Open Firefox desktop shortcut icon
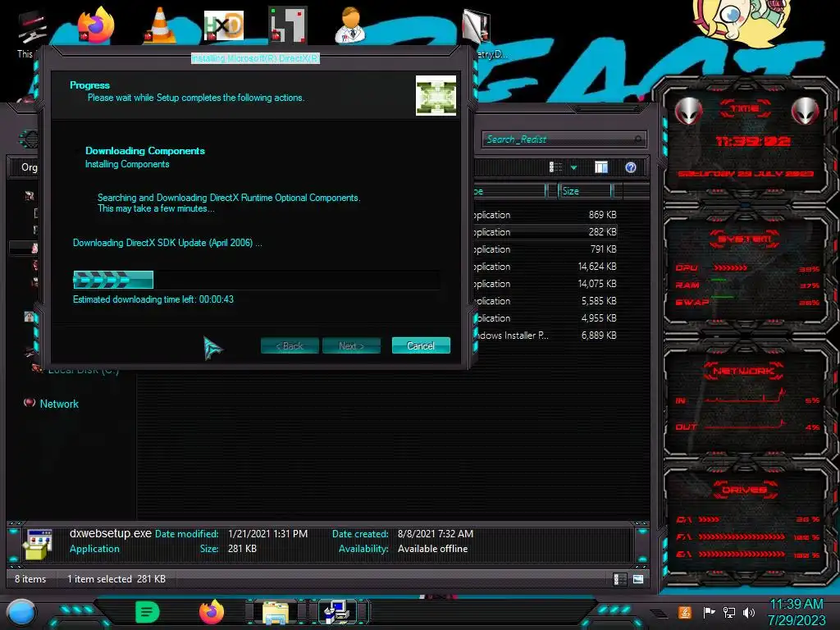Screen dimensions: 840x630 click(97, 25)
